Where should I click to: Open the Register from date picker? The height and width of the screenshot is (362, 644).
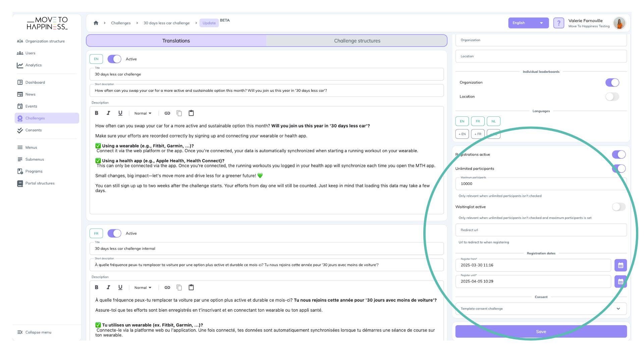(621, 265)
